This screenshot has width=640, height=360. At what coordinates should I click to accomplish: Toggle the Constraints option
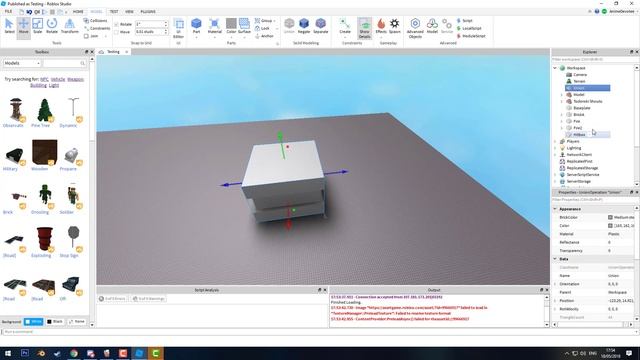(x=97, y=28)
